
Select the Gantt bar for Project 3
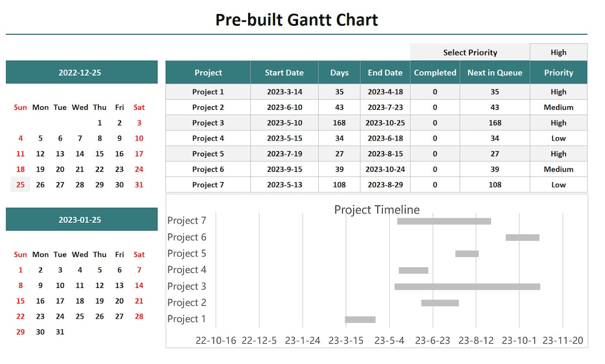pyautogui.click(x=467, y=286)
